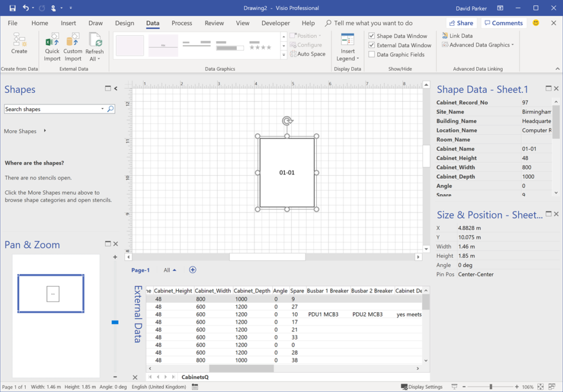Open the File menu

click(x=13, y=23)
